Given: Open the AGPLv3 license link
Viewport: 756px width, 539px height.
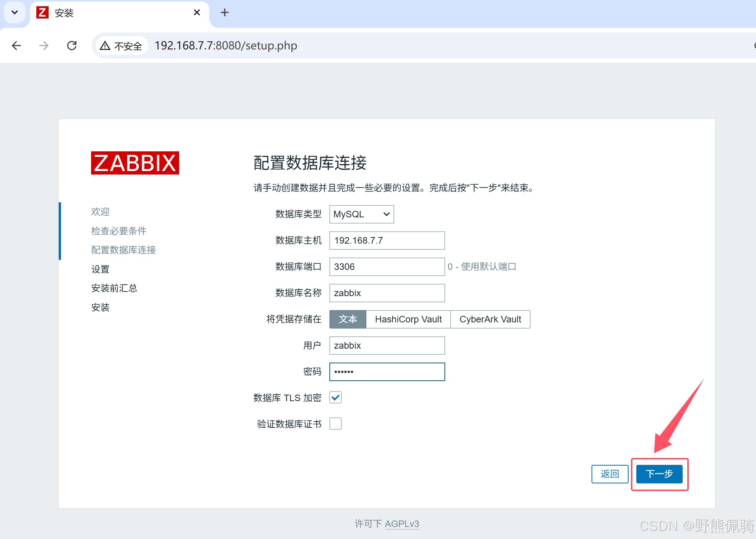Looking at the screenshot, I should click(402, 524).
